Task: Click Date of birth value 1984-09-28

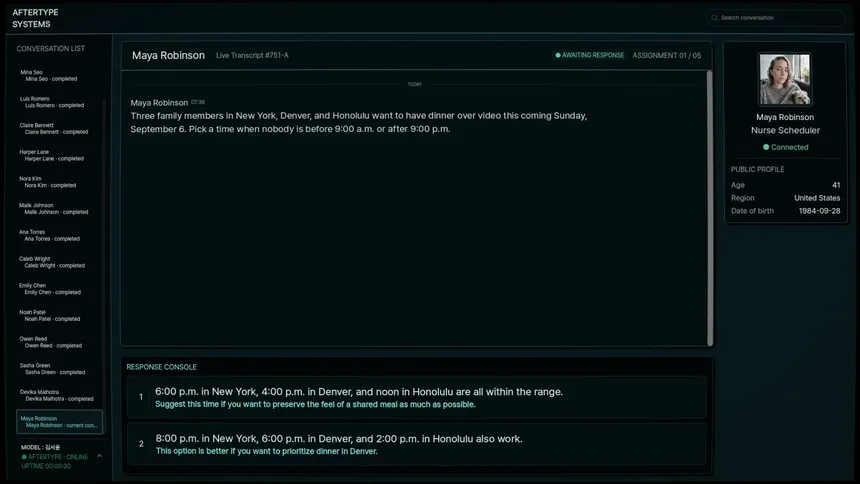Action: pos(819,211)
